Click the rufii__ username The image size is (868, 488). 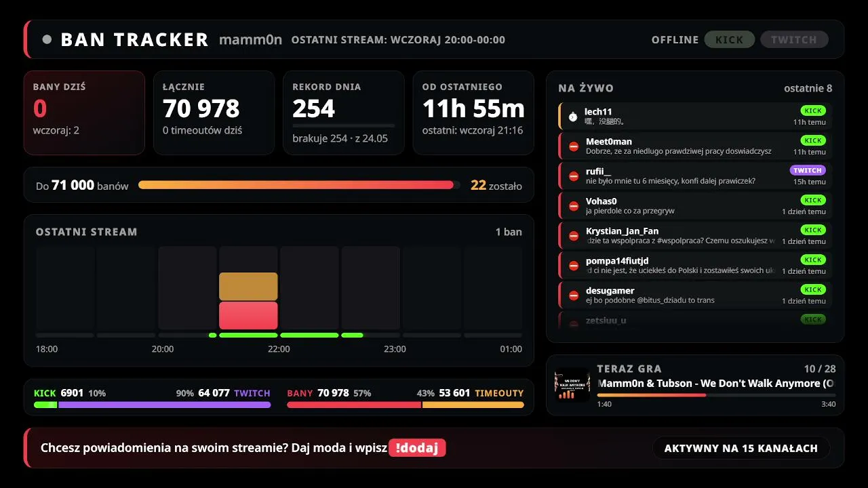click(598, 171)
